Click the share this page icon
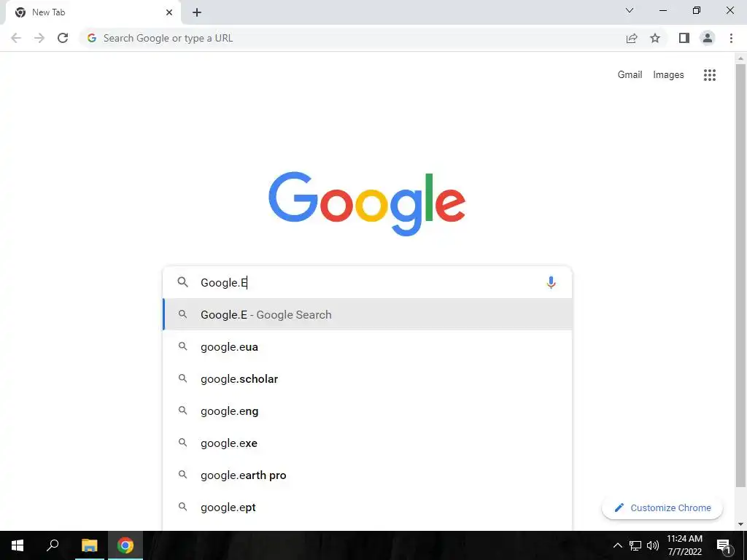 pyautogui.click(x=632, y=38)
